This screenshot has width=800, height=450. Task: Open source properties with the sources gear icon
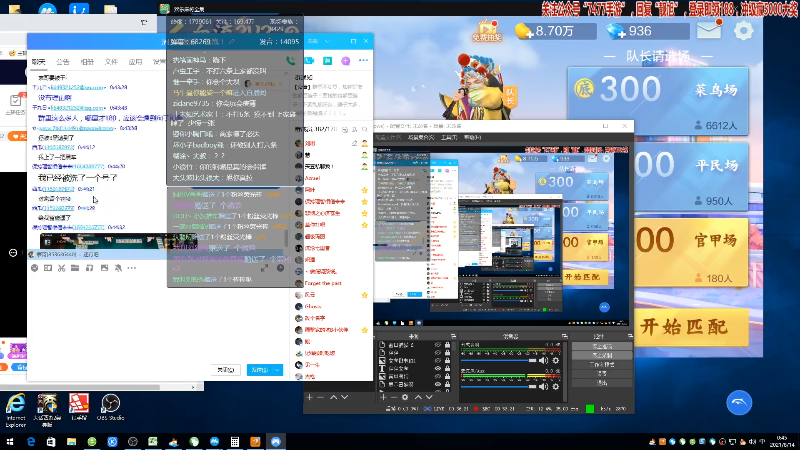coord(405,397)
